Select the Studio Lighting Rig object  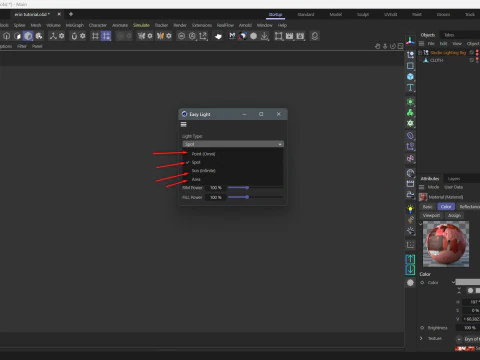[448, 53]
